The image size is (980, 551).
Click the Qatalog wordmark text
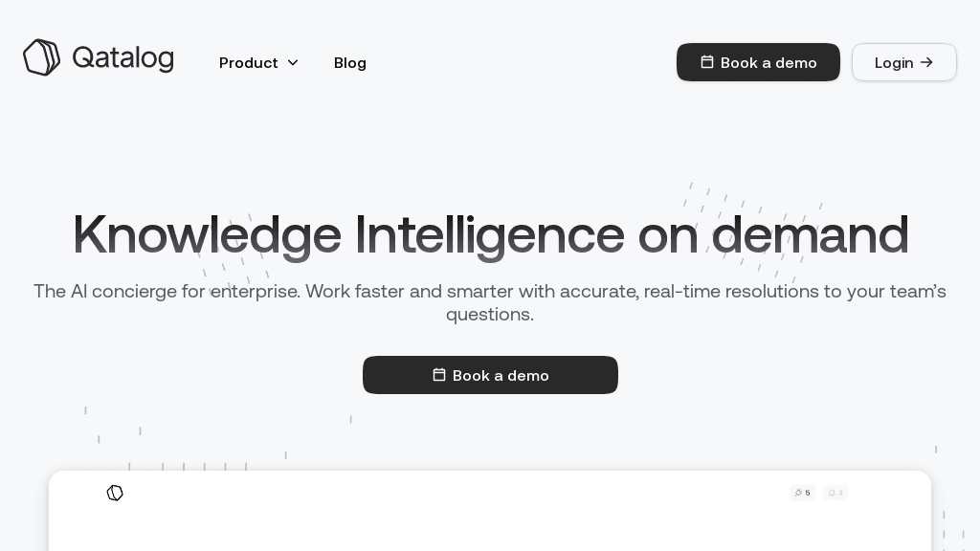coord(122,58)
